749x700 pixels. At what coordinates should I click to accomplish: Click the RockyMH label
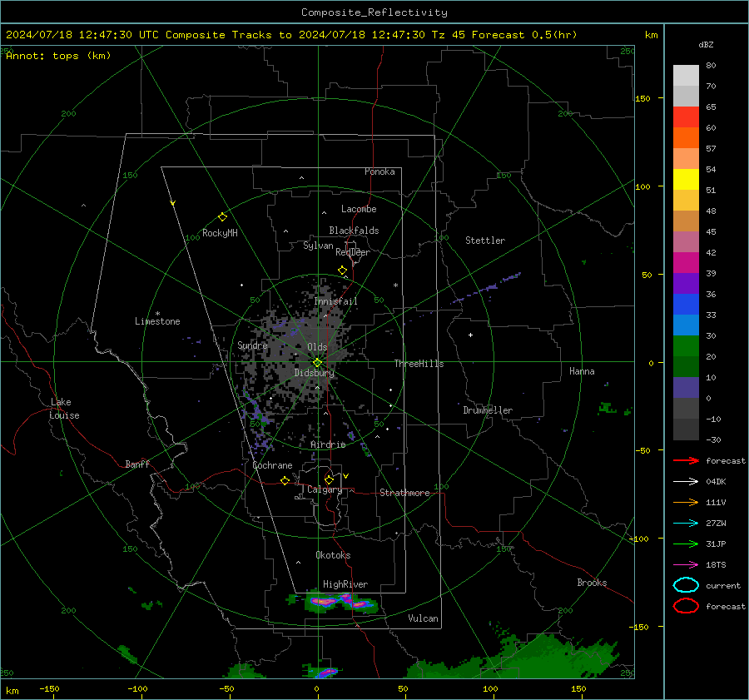click(220, 233)
